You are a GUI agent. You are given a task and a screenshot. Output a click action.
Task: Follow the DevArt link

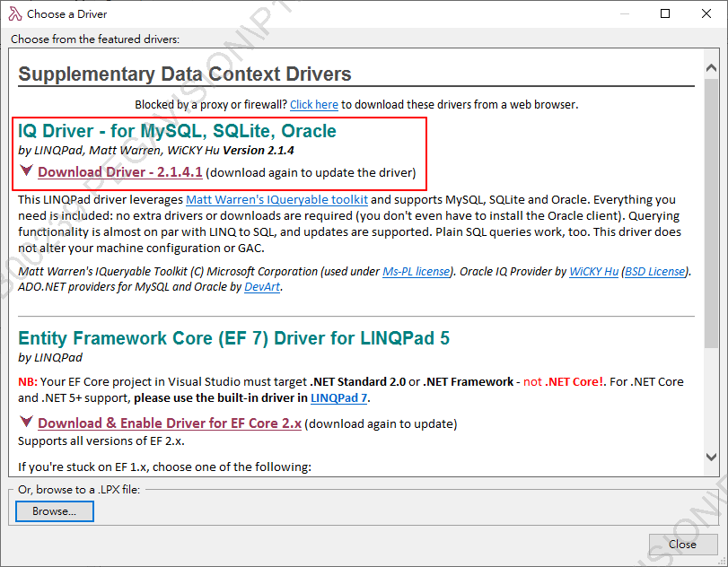pyautogui.click(x=262, y=287)
